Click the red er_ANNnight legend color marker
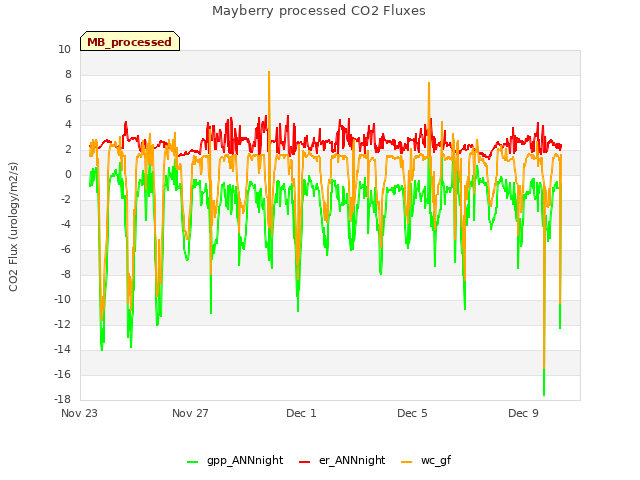The height and width of the screenshot is (480, 640). point(304,462)
